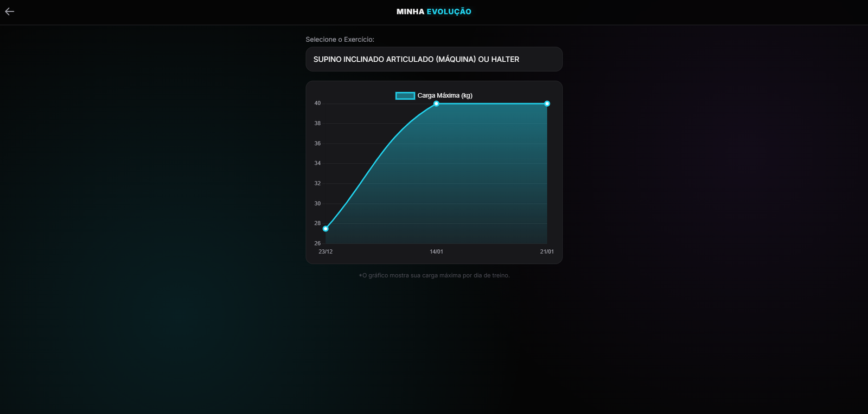Open the exercise selection dropdown
Viewport: 868px width, 414px height.
click(x=433, y=59)
